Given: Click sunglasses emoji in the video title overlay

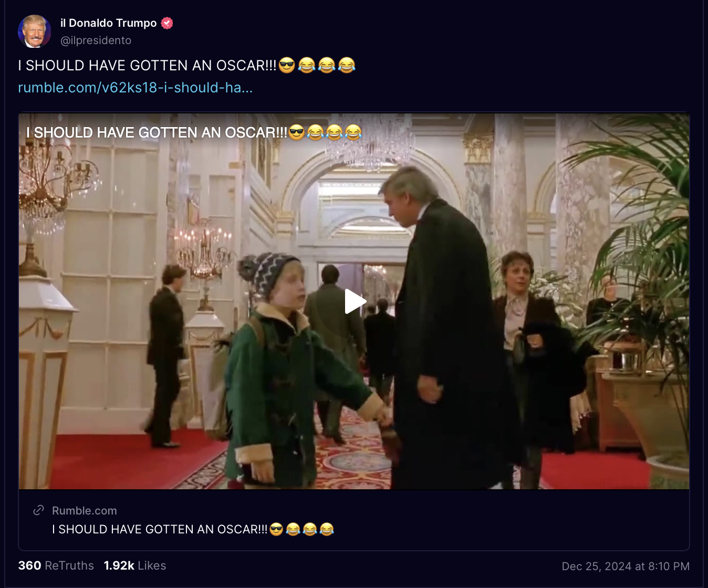Looking at the screenshot, I should [x=297, y=132].
